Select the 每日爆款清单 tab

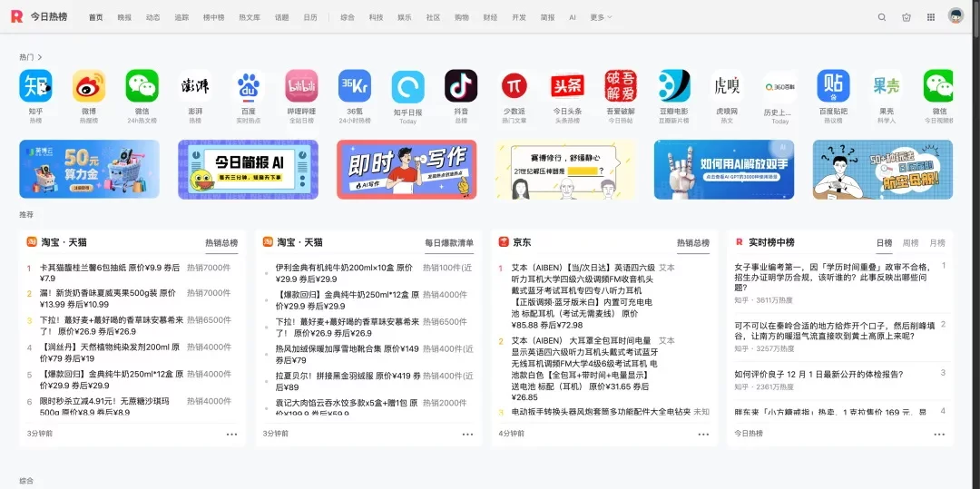point(449,243)
